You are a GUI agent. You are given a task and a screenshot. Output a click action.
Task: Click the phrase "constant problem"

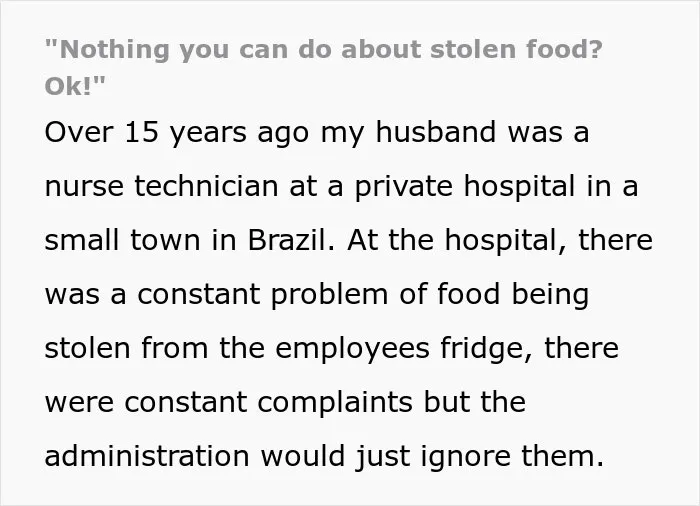(262, 295)
